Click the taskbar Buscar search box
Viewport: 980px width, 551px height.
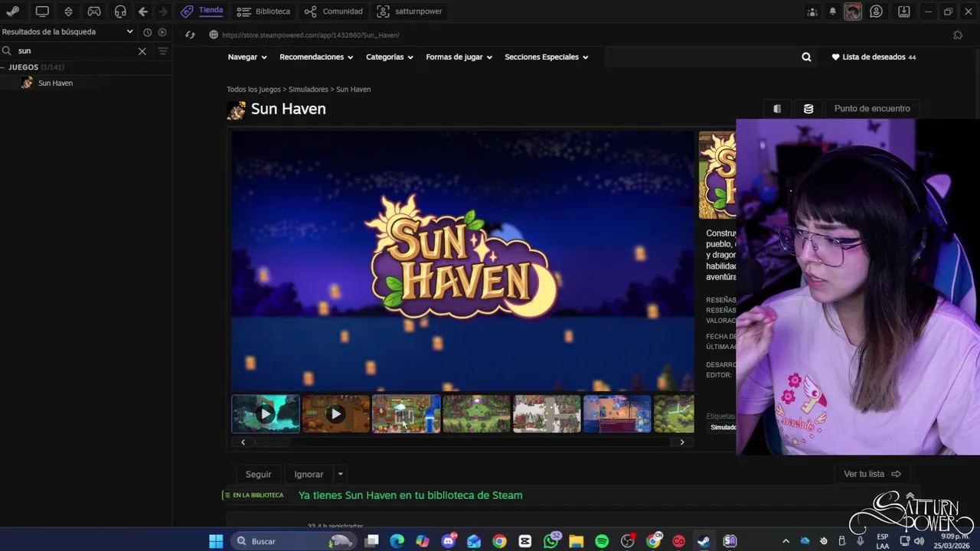(x=292, y=541)
